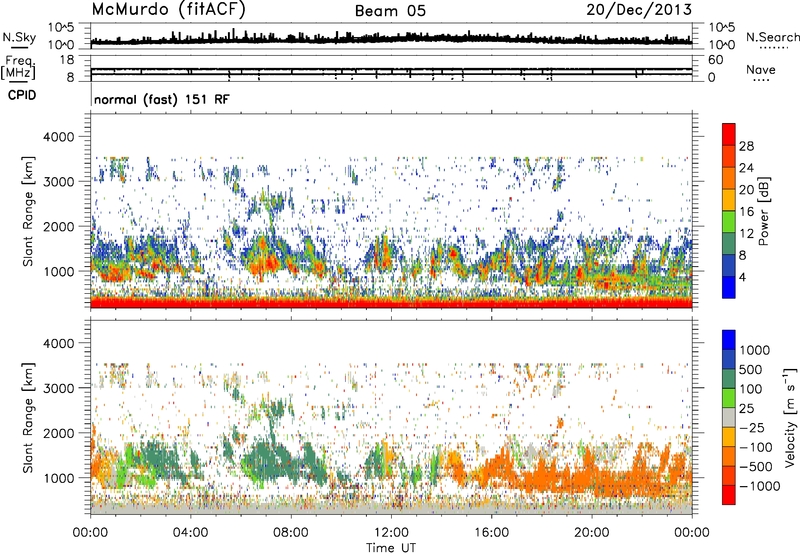
Task: Click Slant Range [km] label of velocity panel
Action: 28,417
